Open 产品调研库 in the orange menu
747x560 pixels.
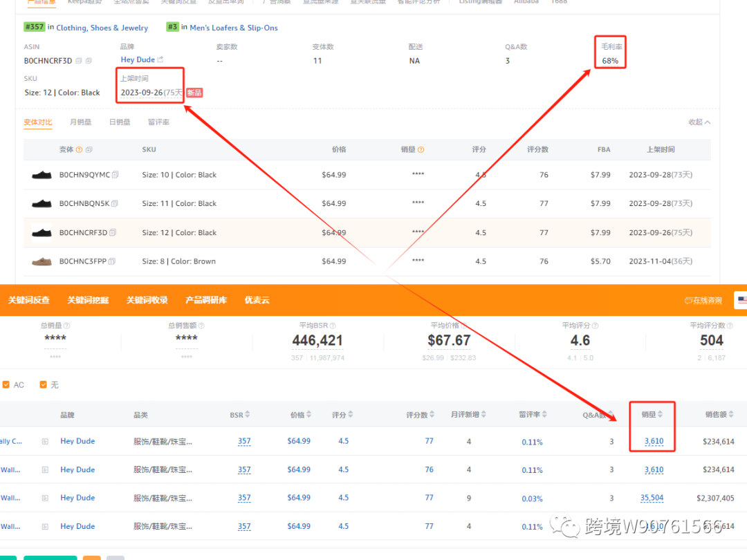pos(206,300)
